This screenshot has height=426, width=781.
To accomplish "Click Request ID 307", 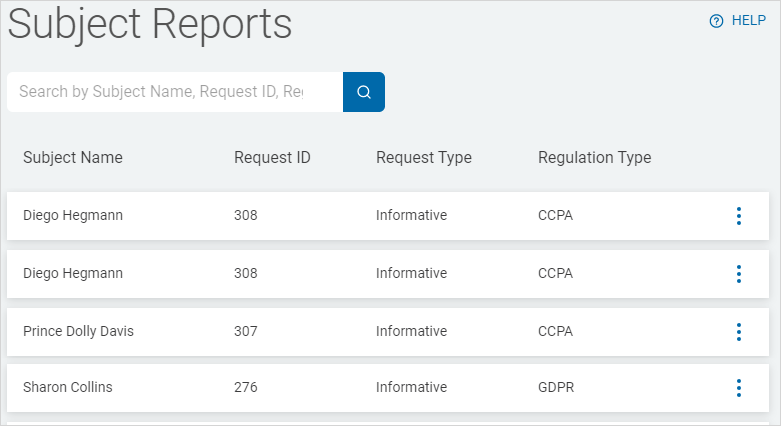I will [x=246, y=332].
